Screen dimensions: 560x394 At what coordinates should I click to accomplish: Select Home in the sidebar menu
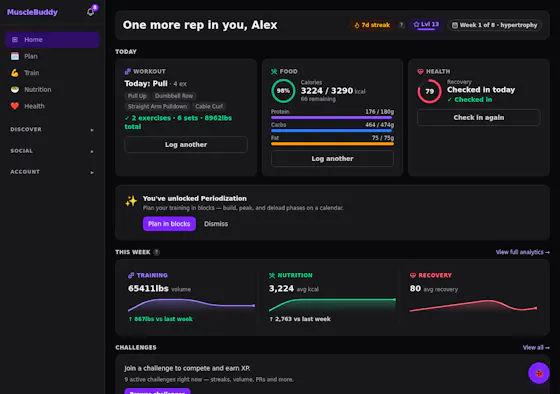click(x=52, y=40)
